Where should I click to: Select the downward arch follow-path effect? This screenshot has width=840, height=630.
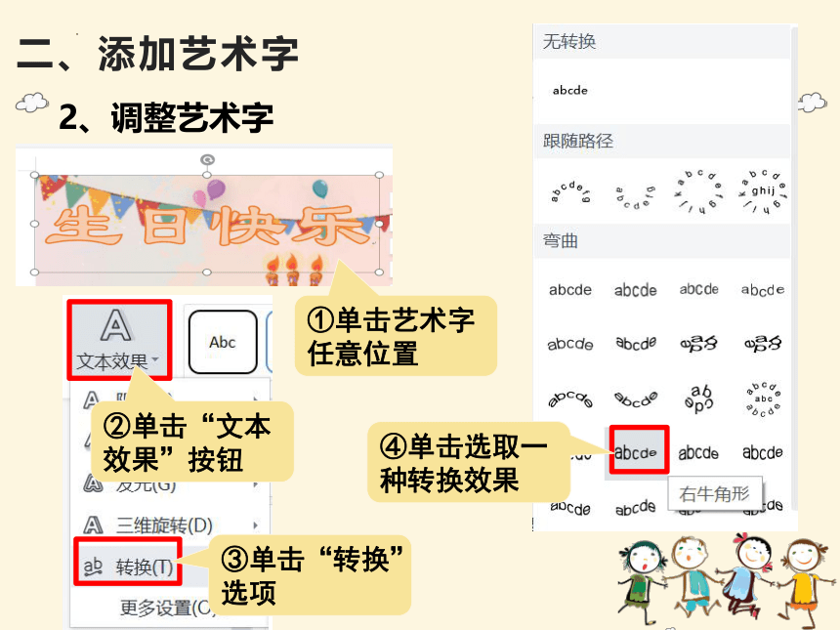(635, 196)
